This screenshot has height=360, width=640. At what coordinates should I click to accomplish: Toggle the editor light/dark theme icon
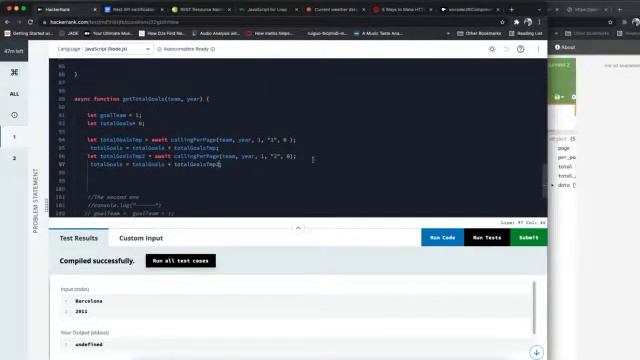(492, 49)
